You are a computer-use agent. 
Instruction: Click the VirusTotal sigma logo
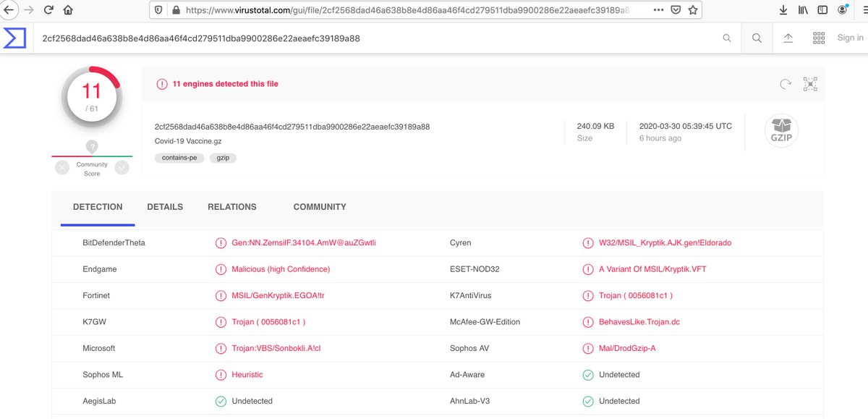pyautogui.click(x=15, y=38)
